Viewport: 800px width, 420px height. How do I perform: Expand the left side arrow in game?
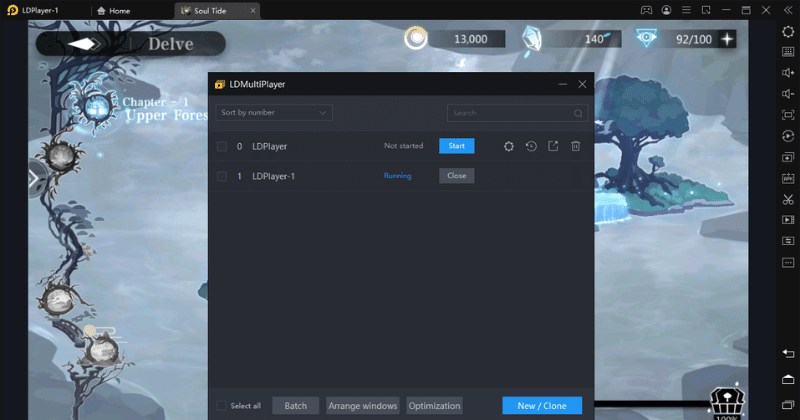[34, 178]
